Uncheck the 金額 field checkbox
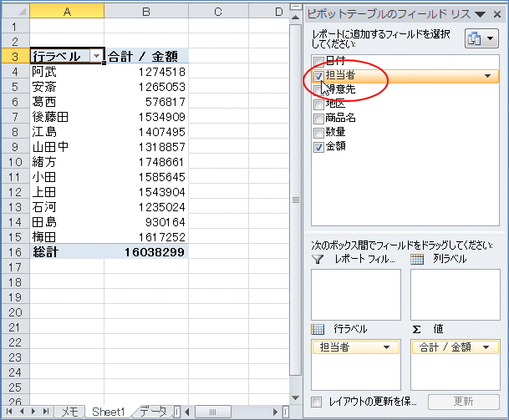The height and width of the screenshot is (420, 509). [x=318, y=147]
